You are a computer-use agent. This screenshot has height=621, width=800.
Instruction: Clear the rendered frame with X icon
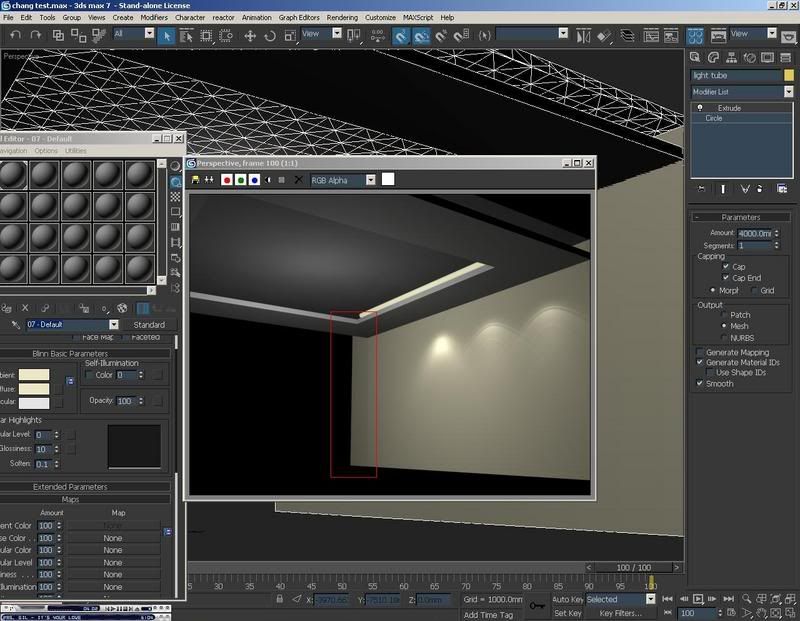click(297, 180)
